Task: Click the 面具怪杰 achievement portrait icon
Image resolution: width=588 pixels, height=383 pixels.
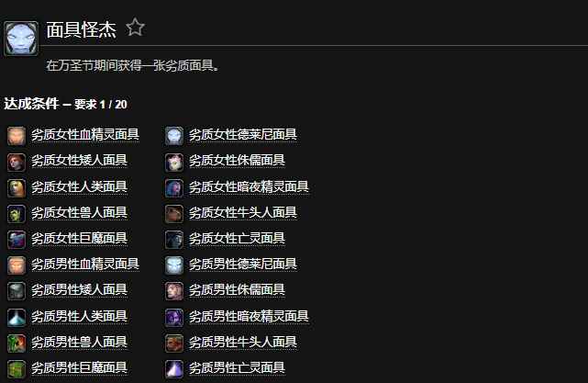Action: pyautogui.click(x=21, y=39)
